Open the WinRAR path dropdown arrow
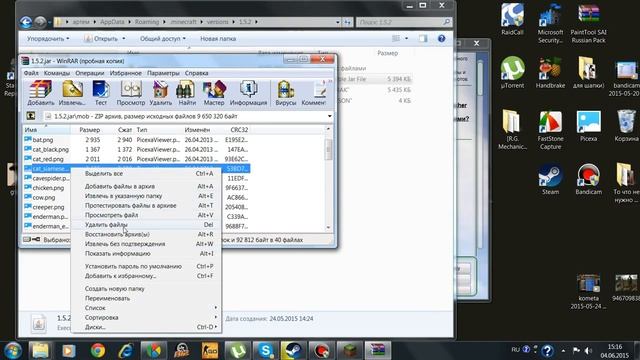 pos(329,116)
